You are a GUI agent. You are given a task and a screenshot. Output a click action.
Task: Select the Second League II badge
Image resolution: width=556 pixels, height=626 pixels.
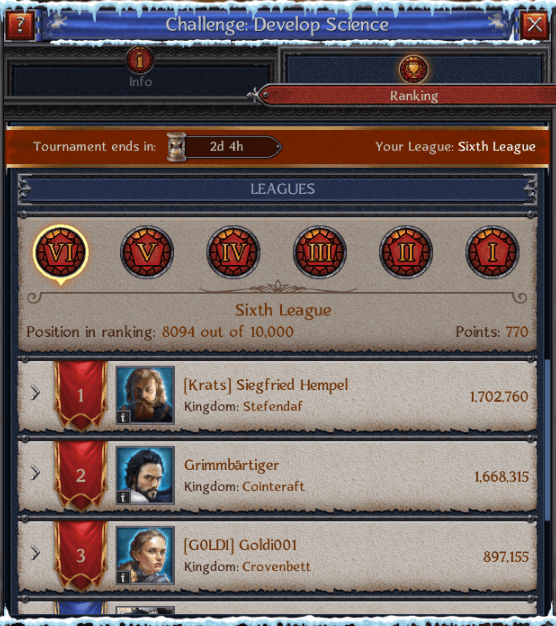(406, 252)
